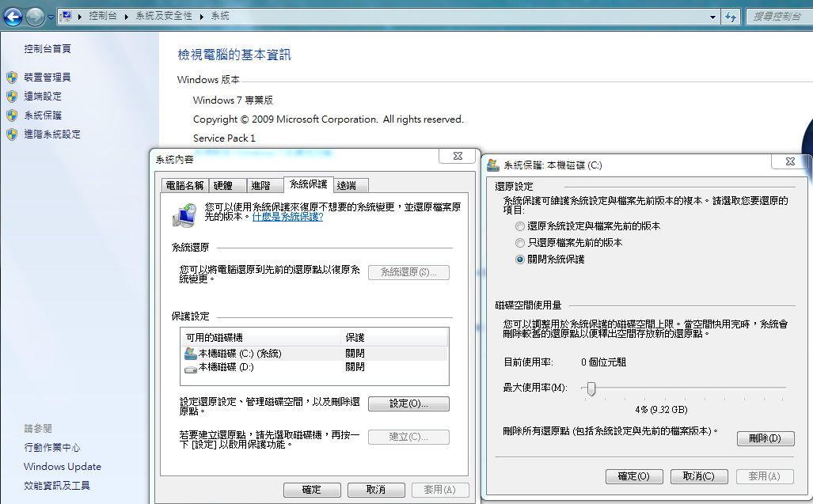Viewport: 813px width, 504px height.
Task: Click the 最大使用率 slider thumb
Action: pos(591,388)
